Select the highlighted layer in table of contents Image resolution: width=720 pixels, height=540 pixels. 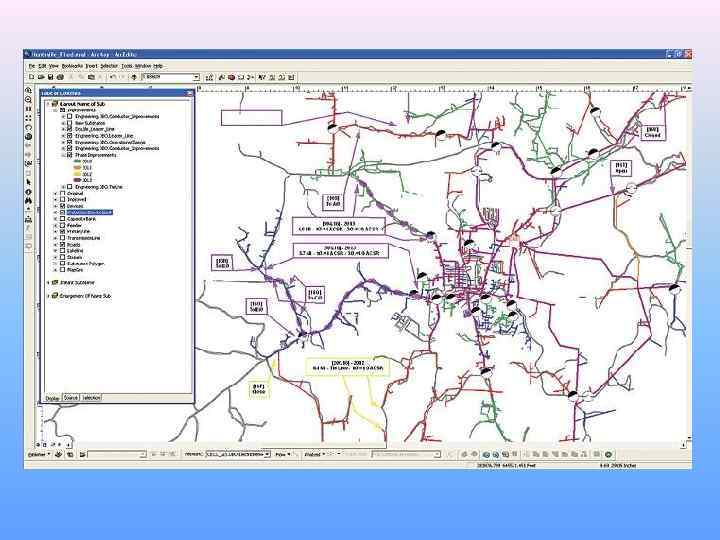coord(90,213)
